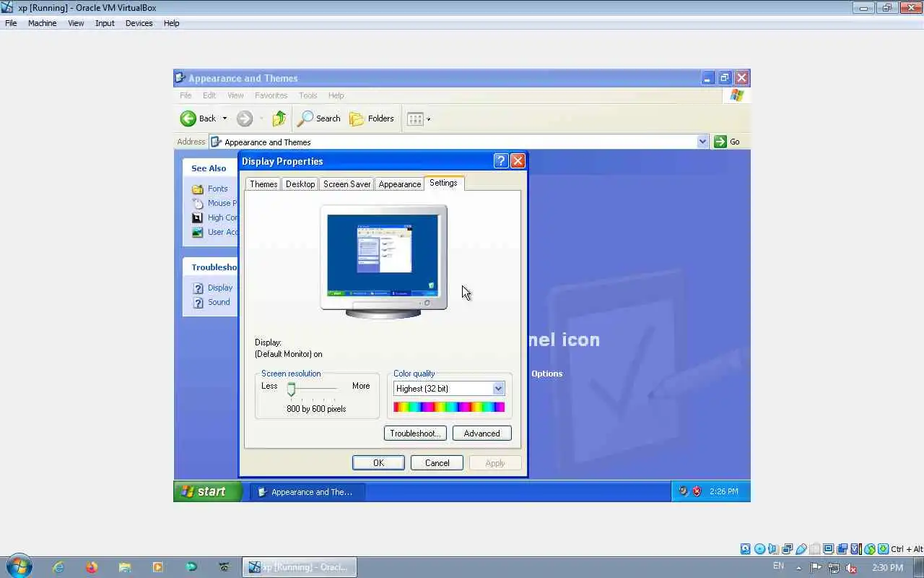Confirm Display Properties with OK
Screen dimensions: 924x578
click(x=378, y=463)
